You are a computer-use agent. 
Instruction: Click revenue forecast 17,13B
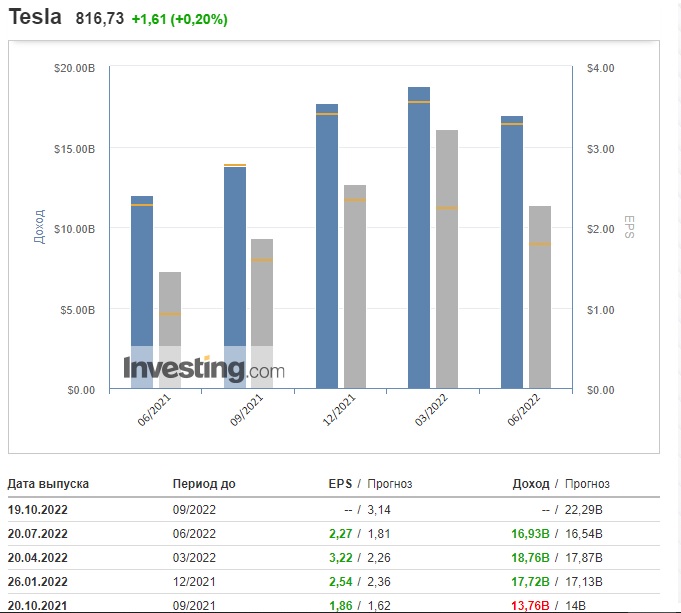click(584, 582)
